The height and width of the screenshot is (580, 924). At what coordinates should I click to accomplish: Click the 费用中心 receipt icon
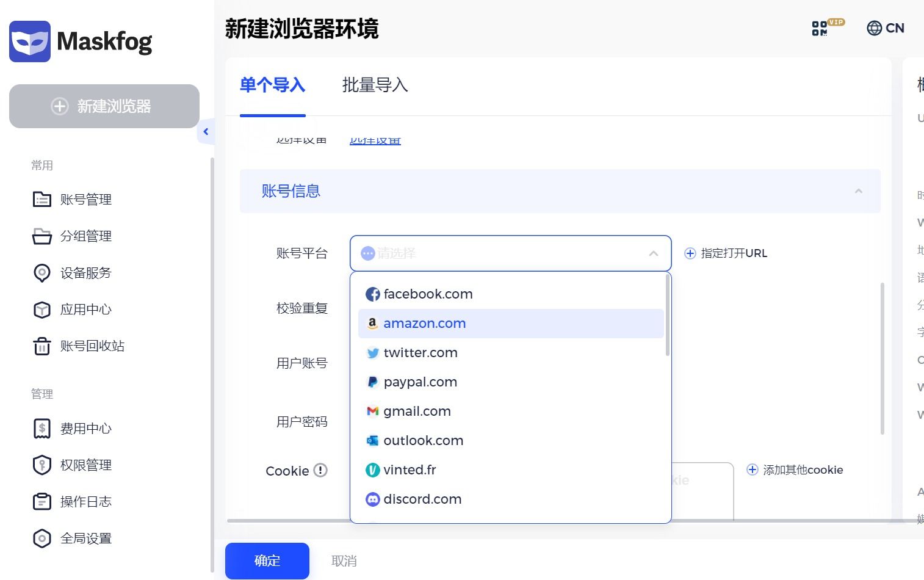(x=42, y=429)
